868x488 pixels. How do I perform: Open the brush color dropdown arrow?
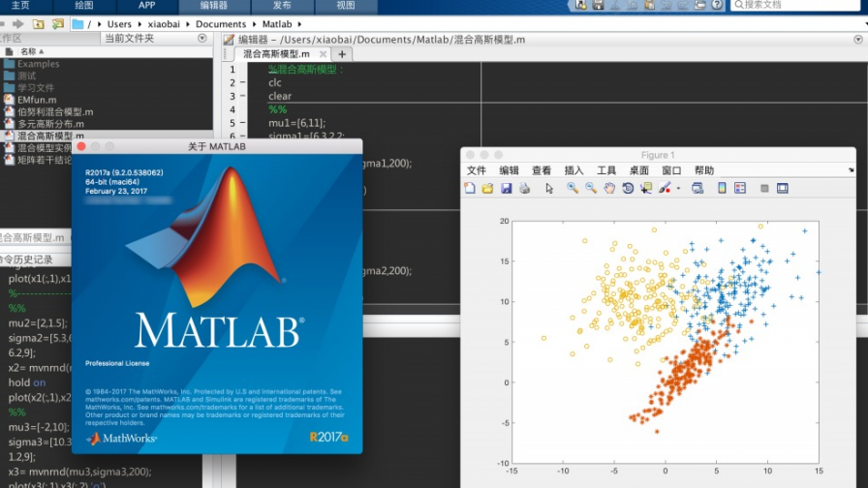[678, 189]
